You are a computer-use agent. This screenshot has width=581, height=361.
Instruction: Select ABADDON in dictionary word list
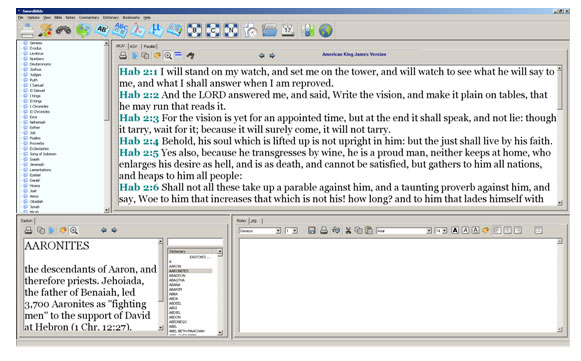[177, 275]
